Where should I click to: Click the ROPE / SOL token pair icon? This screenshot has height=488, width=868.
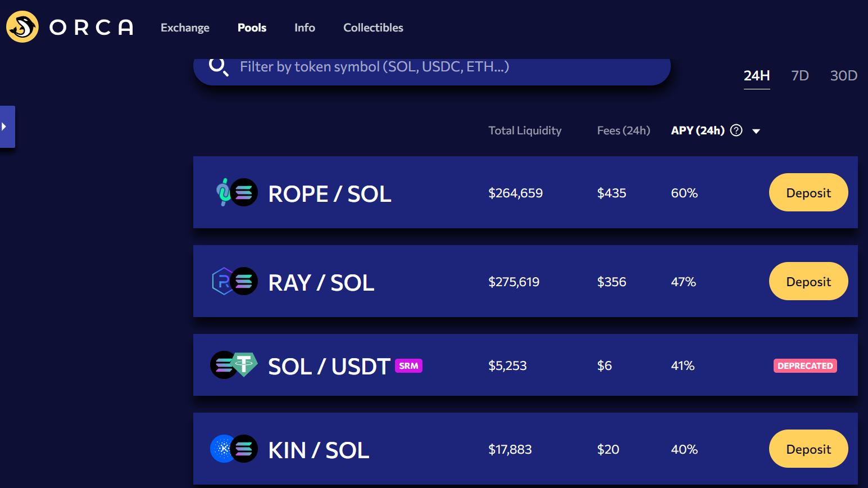pyautogui.click(x=237, y=192)
